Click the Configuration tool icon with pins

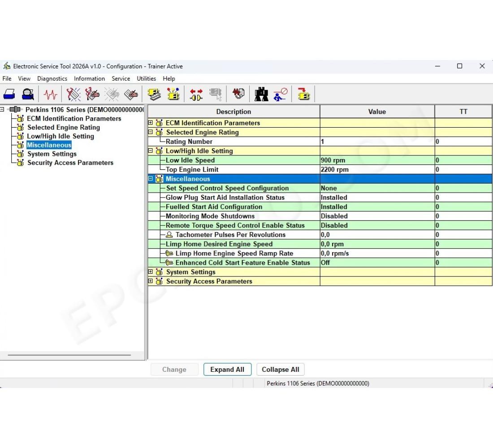[x=173, y=94]
